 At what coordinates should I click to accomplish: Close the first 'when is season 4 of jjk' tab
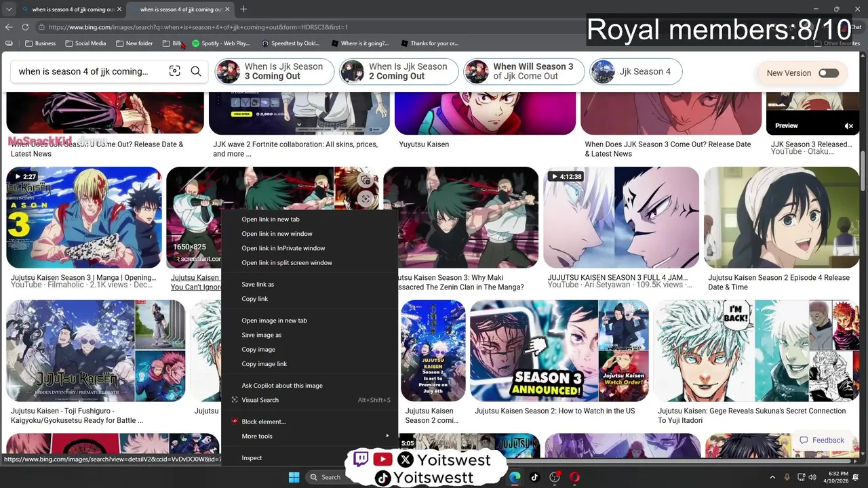pyautogui.click(x=119, y=9)
